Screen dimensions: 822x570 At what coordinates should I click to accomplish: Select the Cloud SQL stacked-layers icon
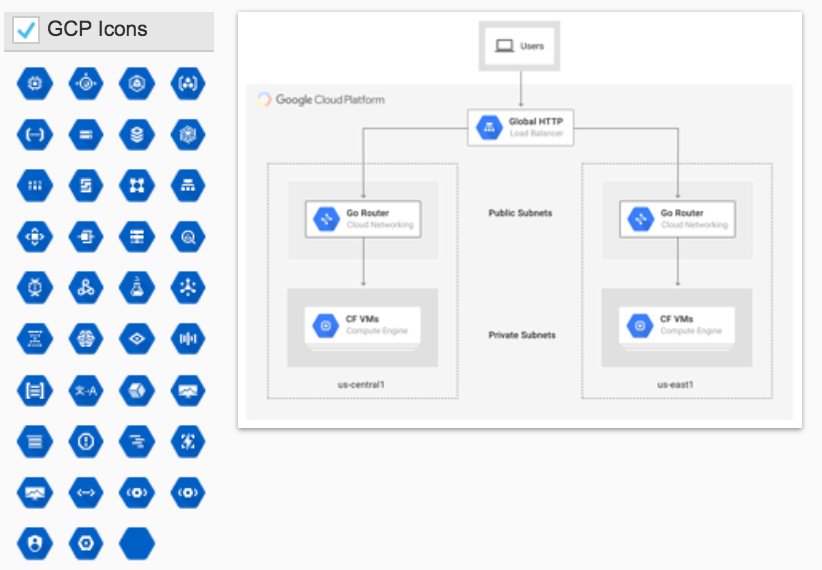click(137, 135)
